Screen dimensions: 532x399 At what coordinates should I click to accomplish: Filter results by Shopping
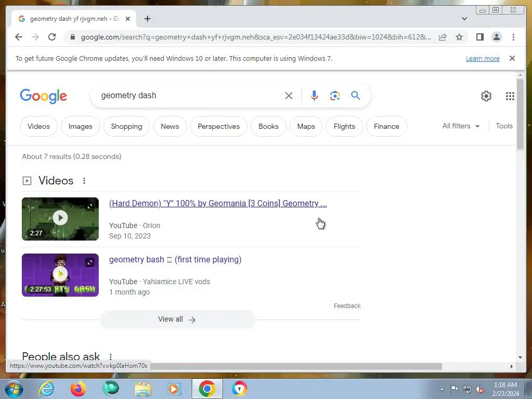point(127,126)
